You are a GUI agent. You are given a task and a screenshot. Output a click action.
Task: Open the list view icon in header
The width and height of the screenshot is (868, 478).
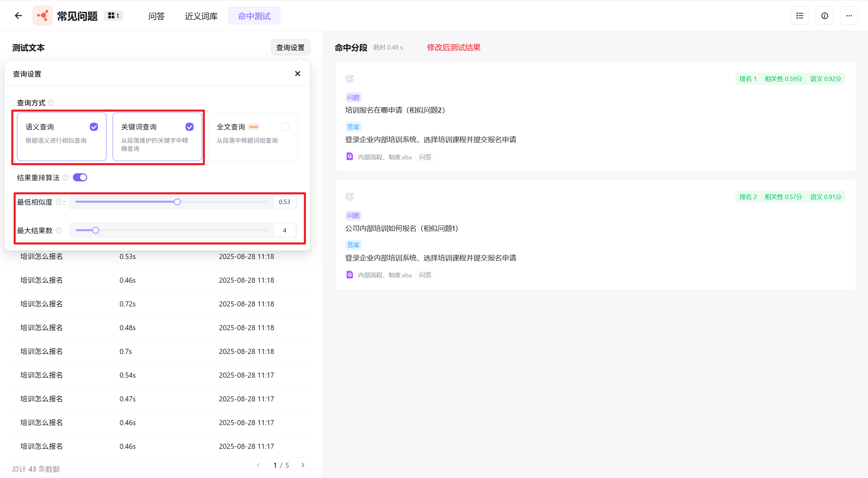[800, 16]
